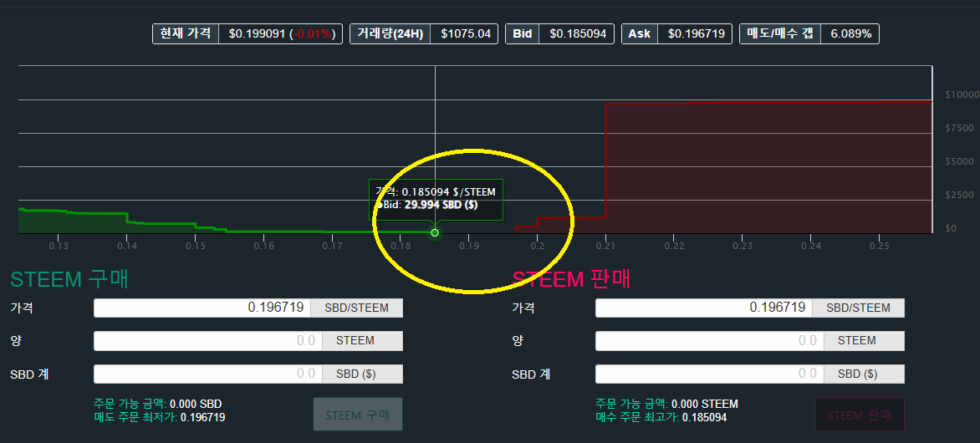Click the STEEM 구매 section heading
Image resolution: width=980 pixels, height=443 pixels.
[69, 279]
